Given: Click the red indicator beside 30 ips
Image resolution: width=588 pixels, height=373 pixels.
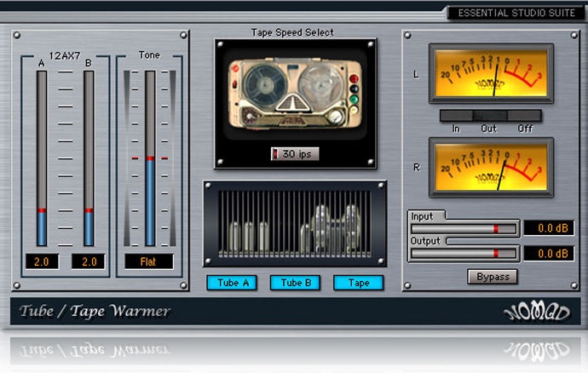Looking at the screenshot, I should click(x=275, y=154).
